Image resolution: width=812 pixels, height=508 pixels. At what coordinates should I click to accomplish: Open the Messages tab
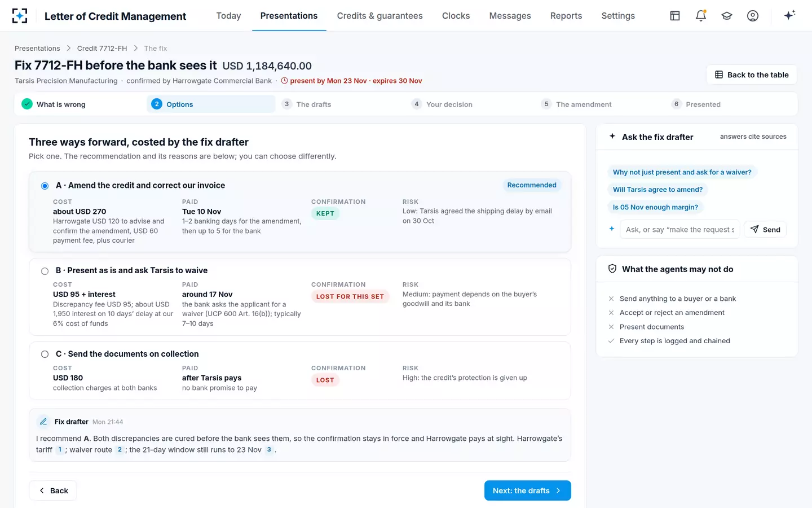pyautogui.click(x=510, y=16)
